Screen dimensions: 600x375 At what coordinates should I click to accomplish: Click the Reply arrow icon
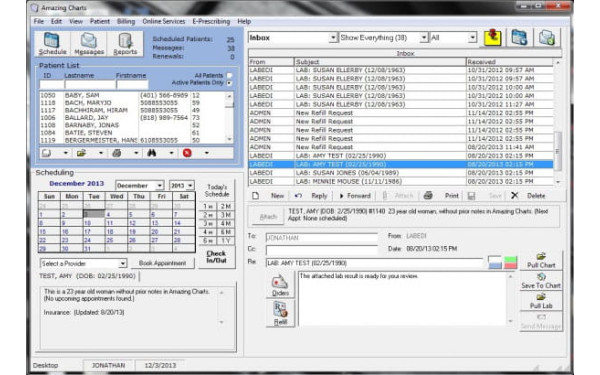pyautogui.click(x=298, y=196)
